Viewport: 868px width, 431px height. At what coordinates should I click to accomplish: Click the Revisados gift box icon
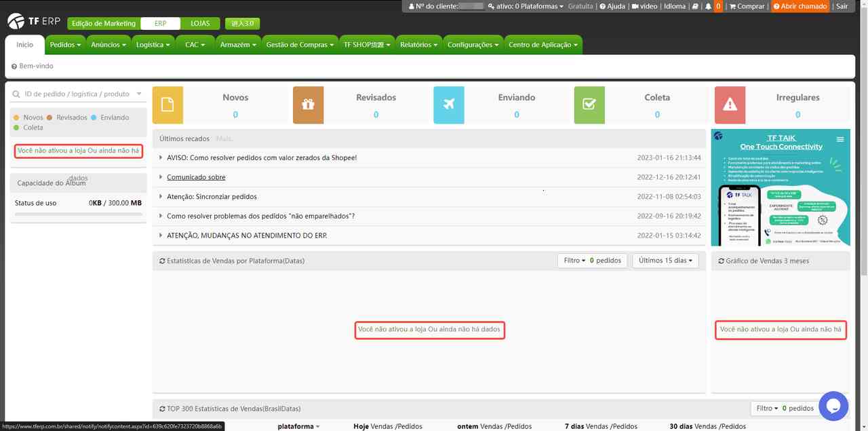308,105
